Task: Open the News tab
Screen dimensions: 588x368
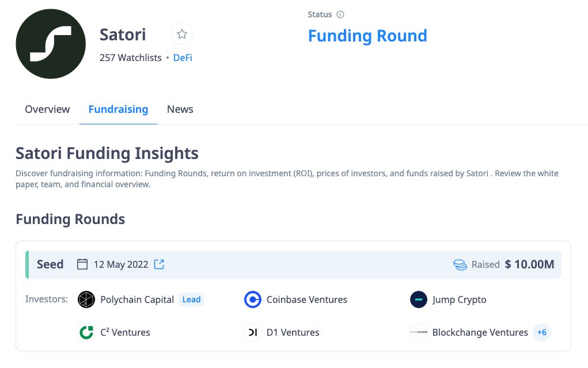Action: [x=180, y=109]
